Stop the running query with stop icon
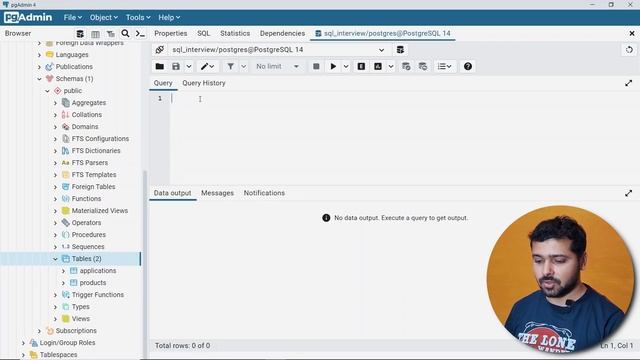The image size is (640, 360). click(316, 66)
